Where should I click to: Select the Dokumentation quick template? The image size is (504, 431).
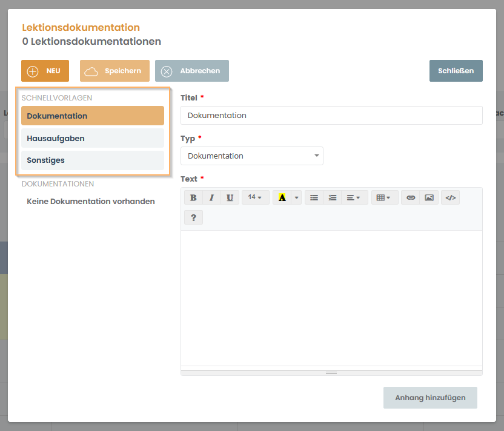(93, 116)
